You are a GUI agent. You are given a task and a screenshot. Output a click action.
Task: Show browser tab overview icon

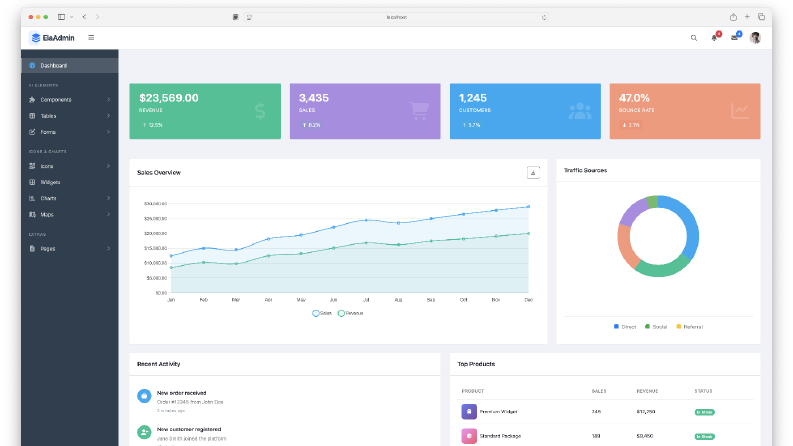click(761, 17)
